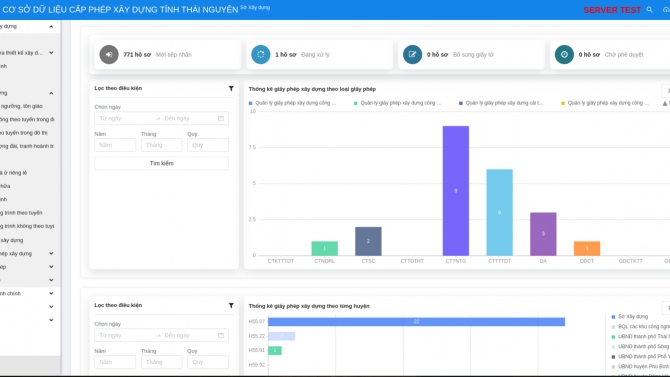Open the 'Tháng' dropdown in first filter

point(162,145)
